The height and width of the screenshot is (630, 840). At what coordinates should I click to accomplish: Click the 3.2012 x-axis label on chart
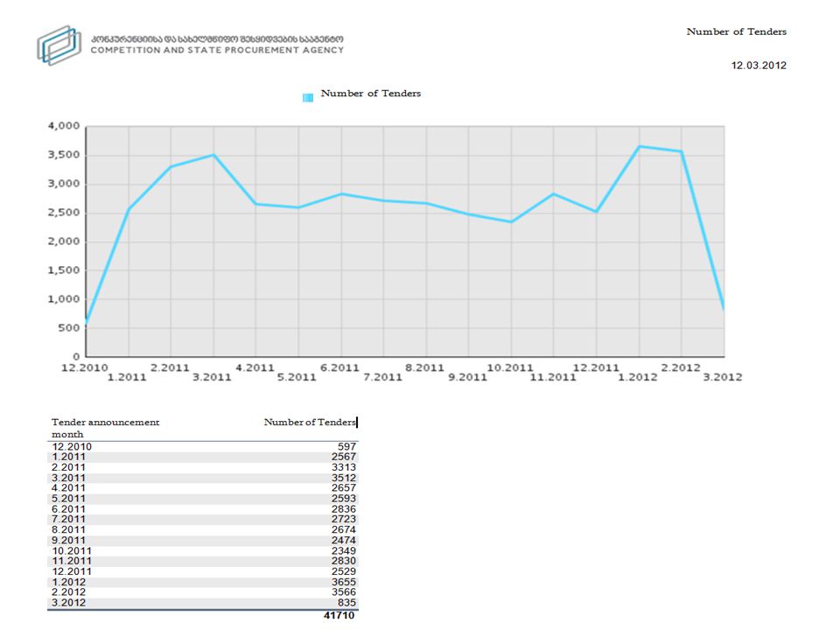click(x=723, y=377)
